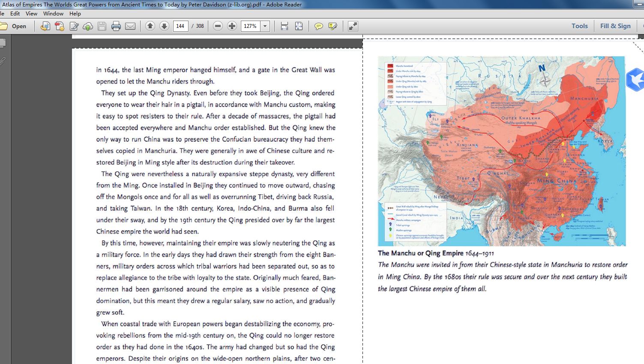This screenshot has width=644, height=364.
Task: Click the email envelope icon
Action: click(130, 26)
